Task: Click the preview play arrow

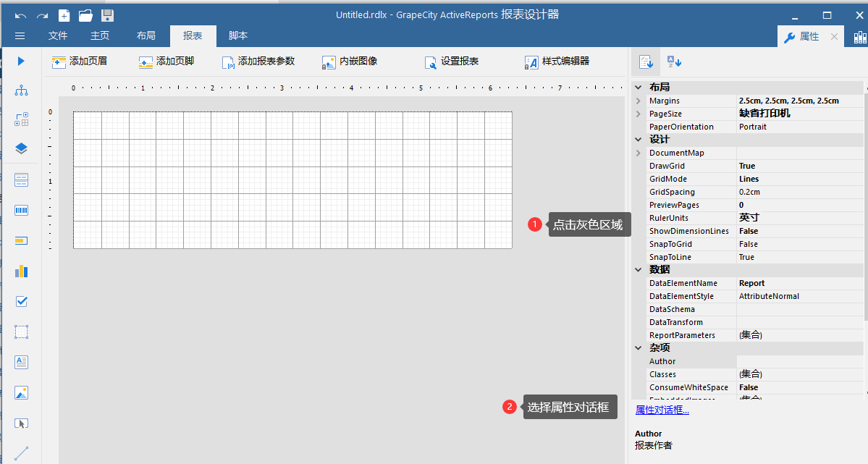Action: pyautogui.click(x=21, y=61)
